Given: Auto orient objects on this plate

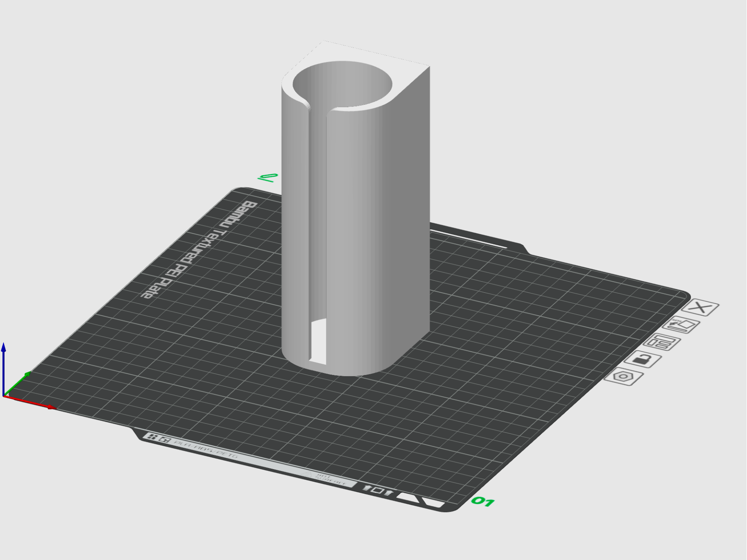Looking at the screenshot, I should pos(681,325).
